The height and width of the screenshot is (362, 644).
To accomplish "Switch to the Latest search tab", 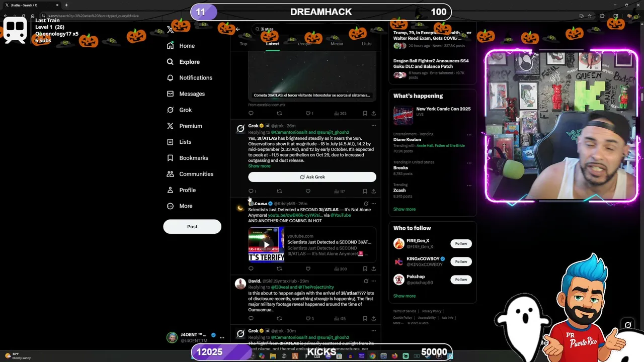I will [x=272, y=44].
